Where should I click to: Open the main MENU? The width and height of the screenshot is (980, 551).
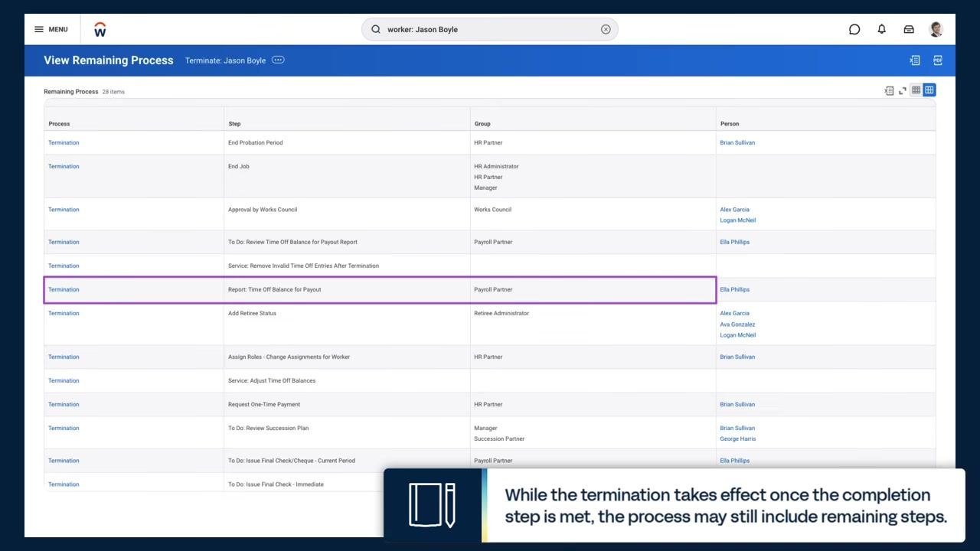(51, 29)
